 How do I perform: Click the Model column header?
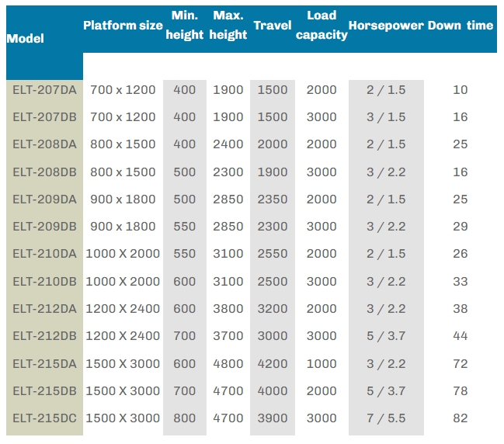26,38
